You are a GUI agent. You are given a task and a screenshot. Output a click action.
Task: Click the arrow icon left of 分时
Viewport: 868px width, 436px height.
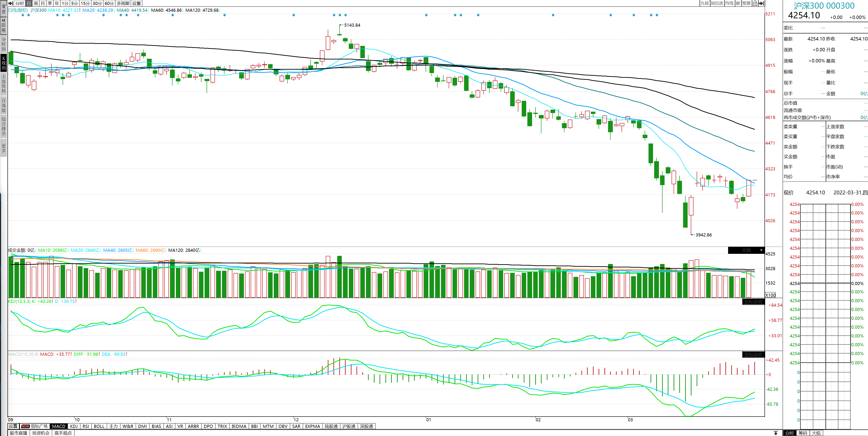11,3
